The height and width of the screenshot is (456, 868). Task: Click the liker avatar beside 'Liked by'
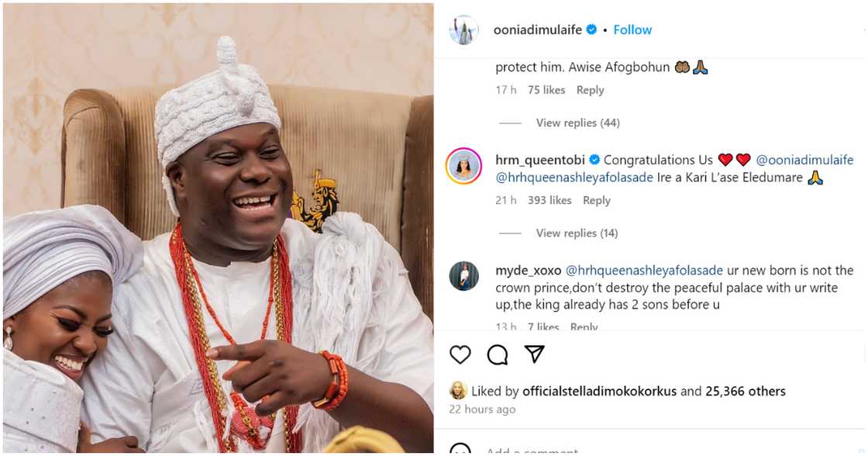(x=458, y=391)
